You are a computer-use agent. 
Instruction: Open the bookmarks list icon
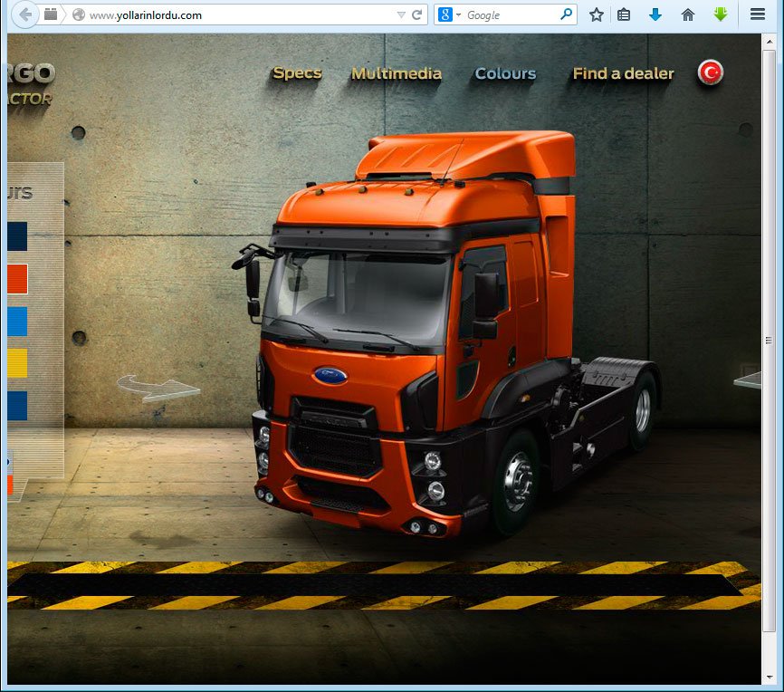[624, 14]
